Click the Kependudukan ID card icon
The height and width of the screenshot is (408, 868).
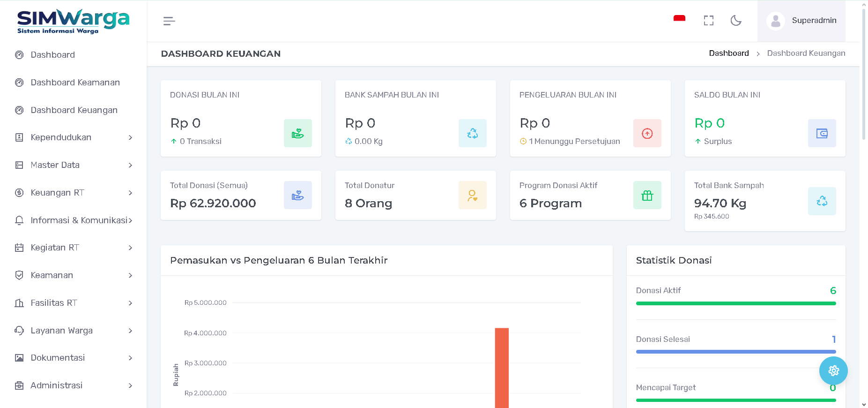click(x=19, y=137)
